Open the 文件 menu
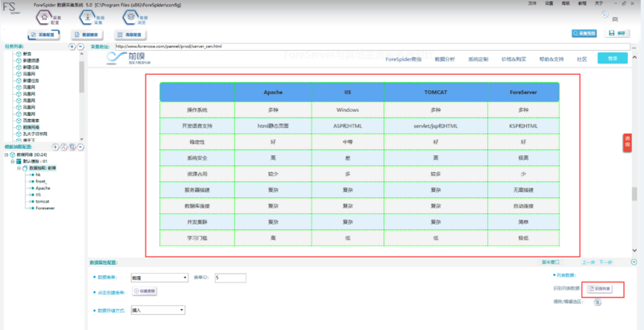 532,3
